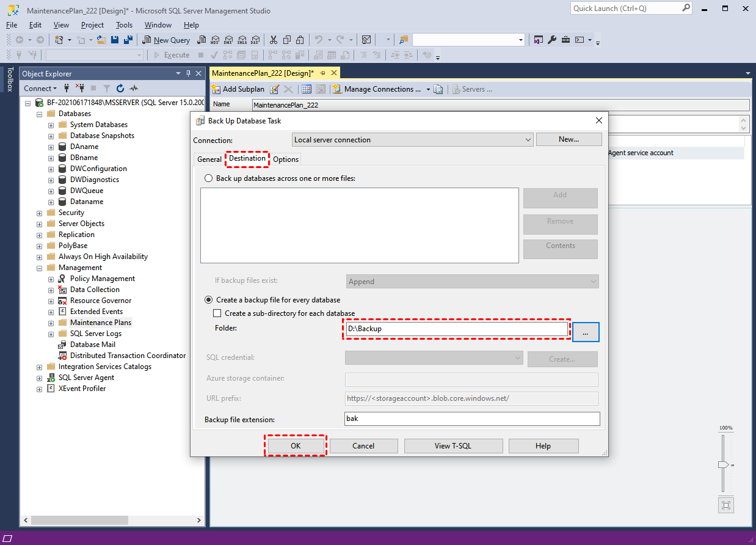
Task: Click the Copy icon in toolbar
Action: [x=286, y=40]
